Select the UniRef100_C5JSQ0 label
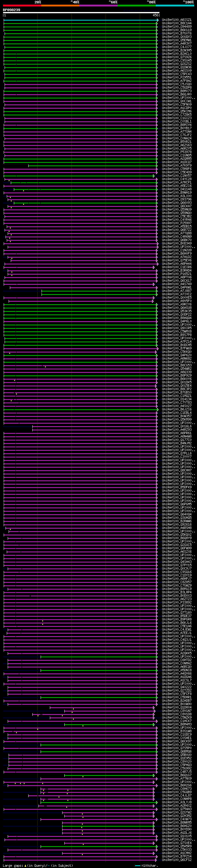This screenshot has width=197, height=868. pos(176,84)
